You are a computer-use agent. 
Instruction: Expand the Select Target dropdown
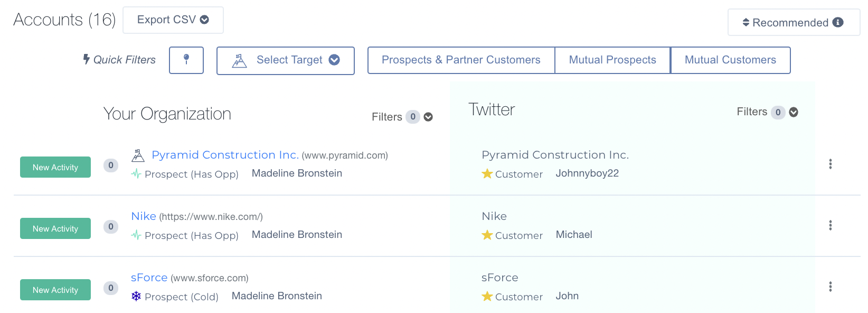pos(285,60)
